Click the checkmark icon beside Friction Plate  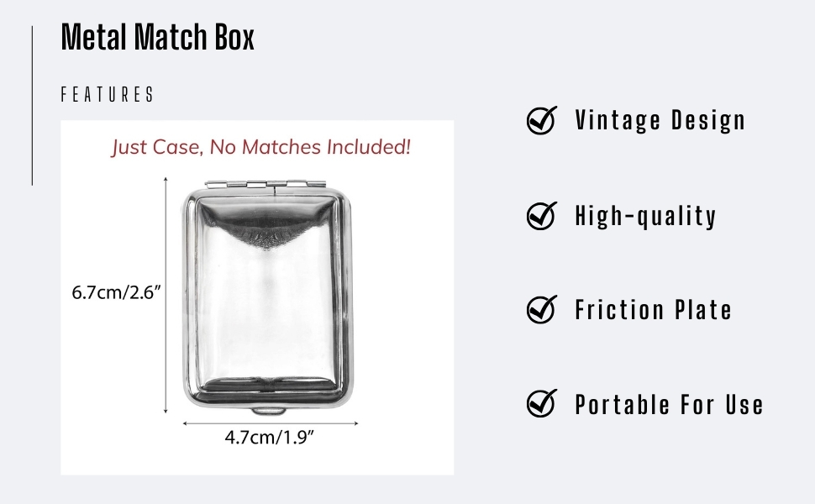[542, 309]
